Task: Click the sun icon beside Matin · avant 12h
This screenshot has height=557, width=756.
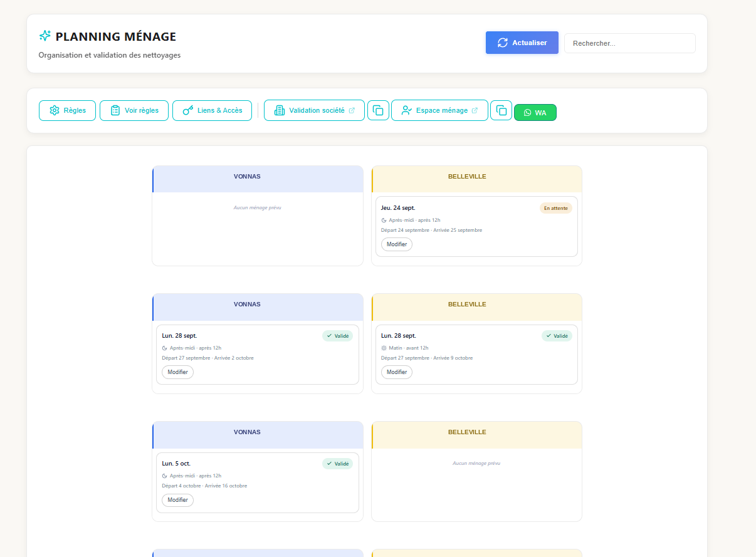Action: (x=384, y=348)
